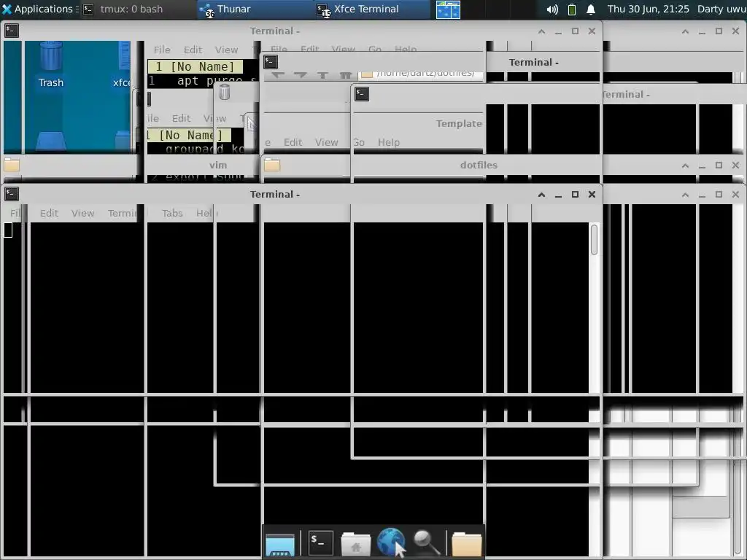Roll up the front Terminal window
The width and height of the screenshot is (747, 560).
[x=542, y=194]
